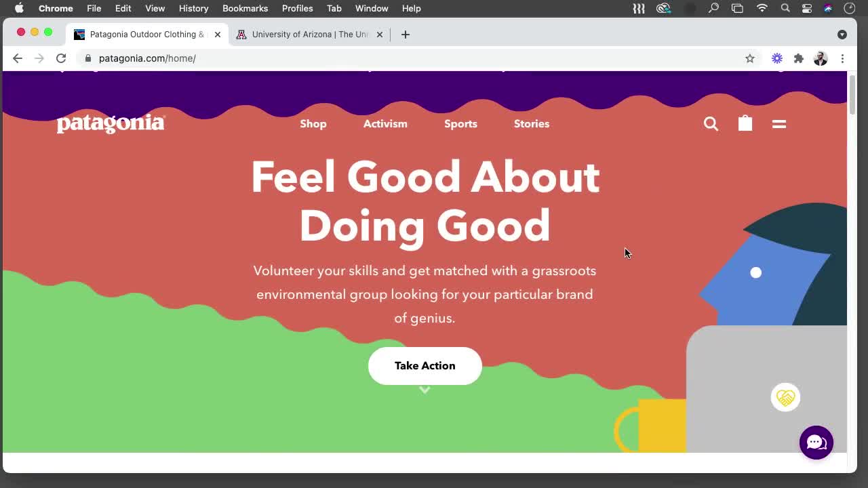Click the handshake-heart circle icon on the illustration
Image resolution: width=868 pixels, height=488 pixels.
785,397
